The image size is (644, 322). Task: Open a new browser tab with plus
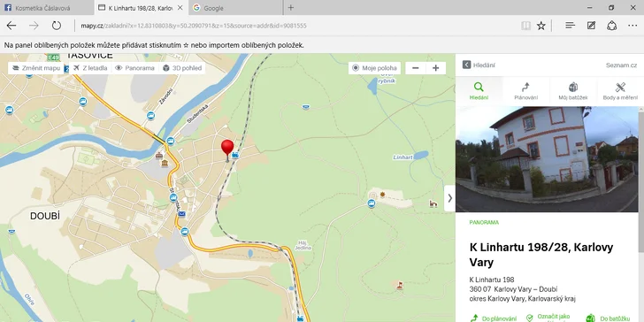tap(291, 7)
